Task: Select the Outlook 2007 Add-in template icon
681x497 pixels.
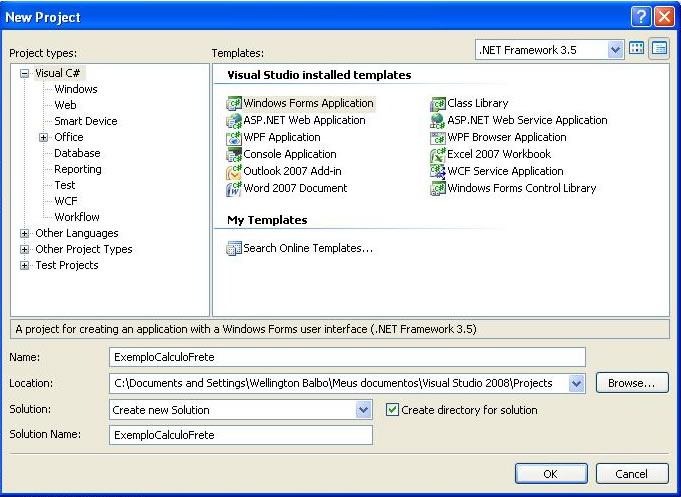Action: 235,171
